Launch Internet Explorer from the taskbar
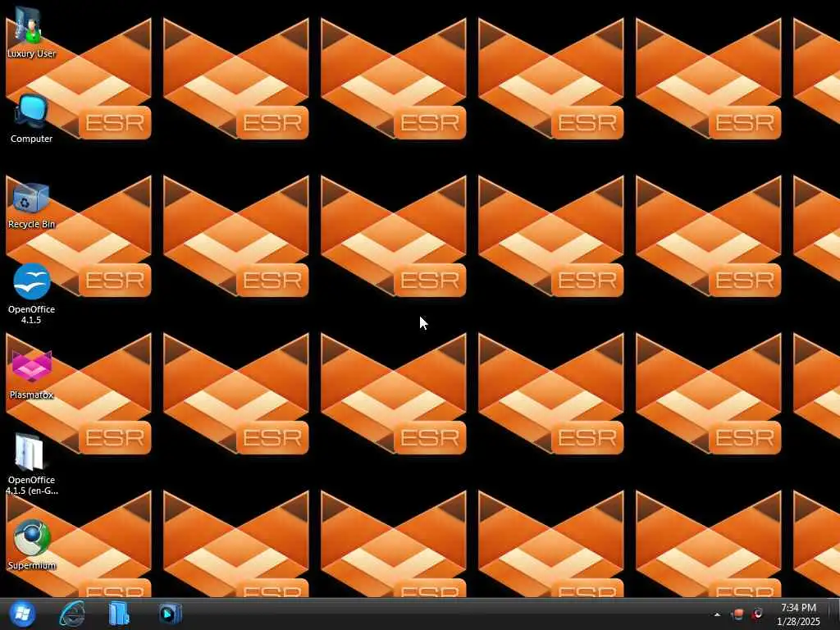 (72, 614)
